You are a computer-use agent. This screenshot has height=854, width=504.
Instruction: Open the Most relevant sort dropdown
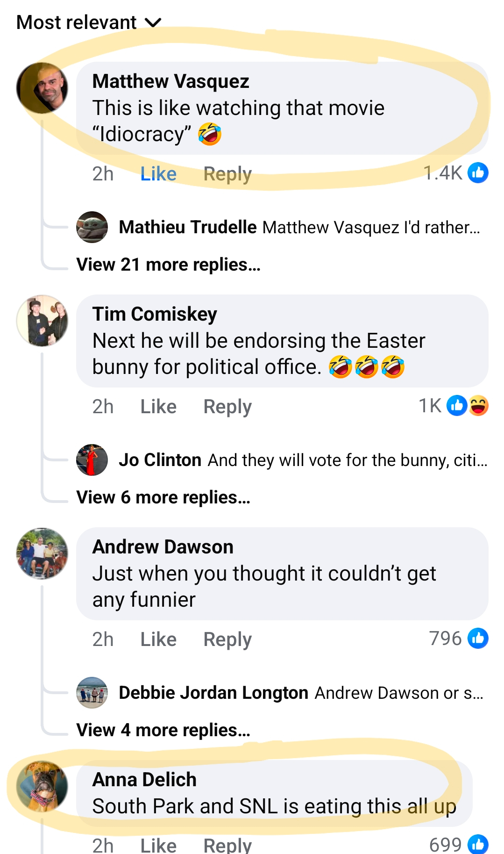(x=89, y=22)
